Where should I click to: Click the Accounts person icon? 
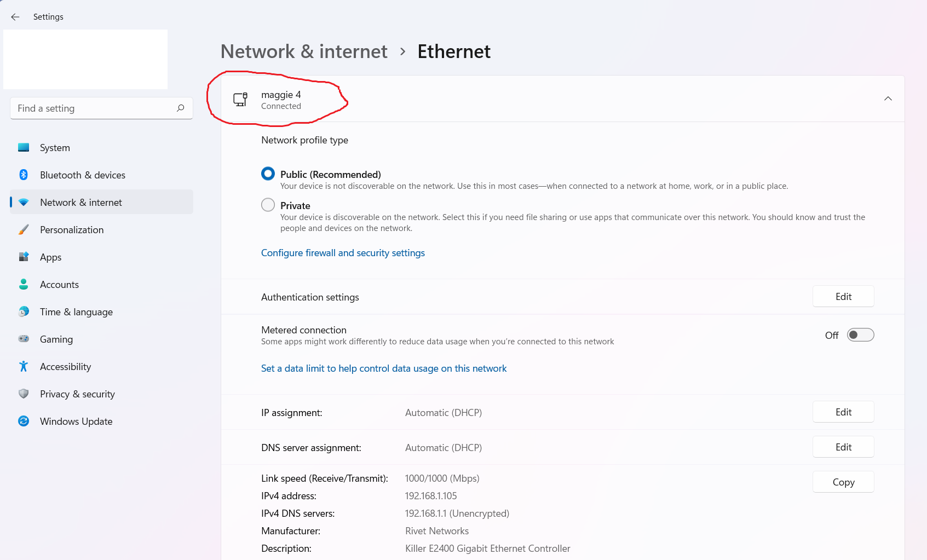(x=24, y=285)
